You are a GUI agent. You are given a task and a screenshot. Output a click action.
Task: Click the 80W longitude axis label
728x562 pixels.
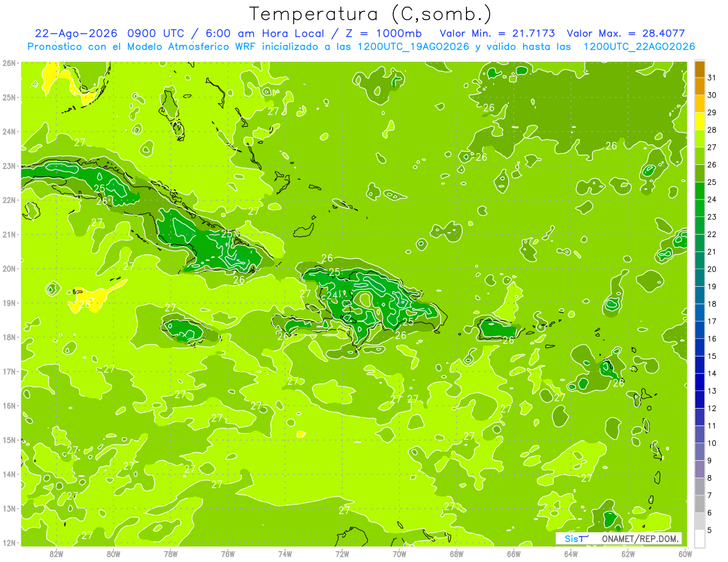click(113, 554)
